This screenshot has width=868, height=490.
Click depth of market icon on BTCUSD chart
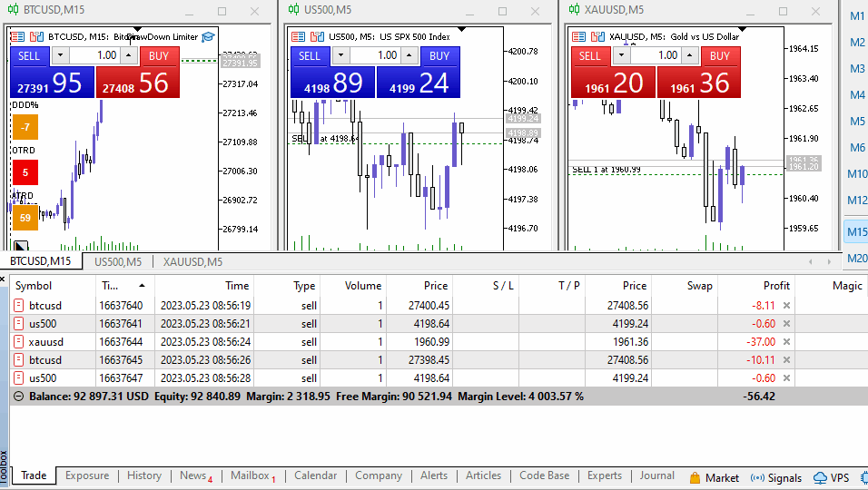36,36
